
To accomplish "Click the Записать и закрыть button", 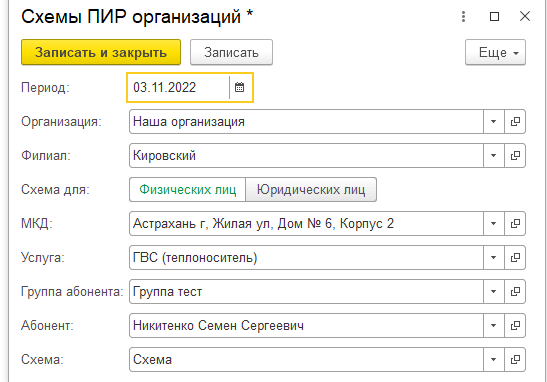I will [101, 52].
